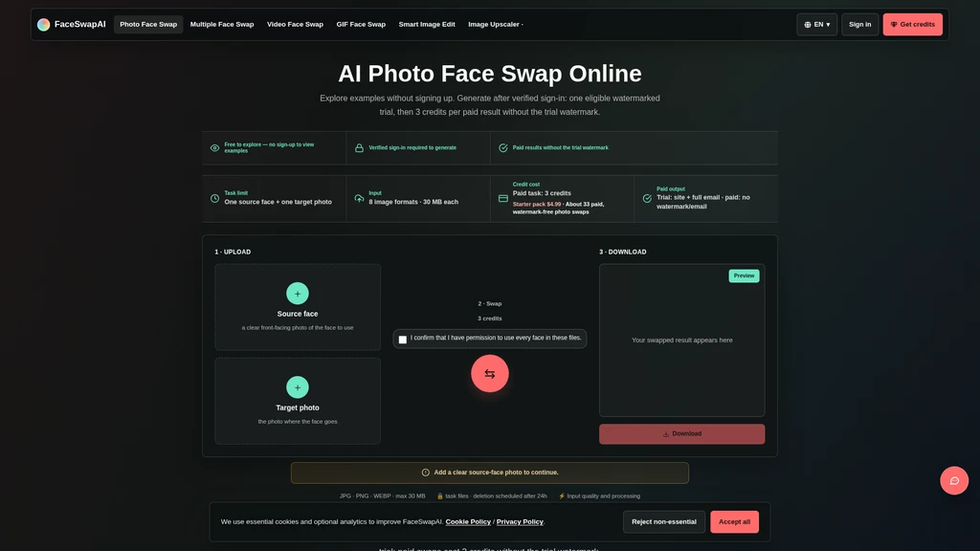Click the '1 - UPLOAD' heading
The image size is (980, 551).
point(233,252)
